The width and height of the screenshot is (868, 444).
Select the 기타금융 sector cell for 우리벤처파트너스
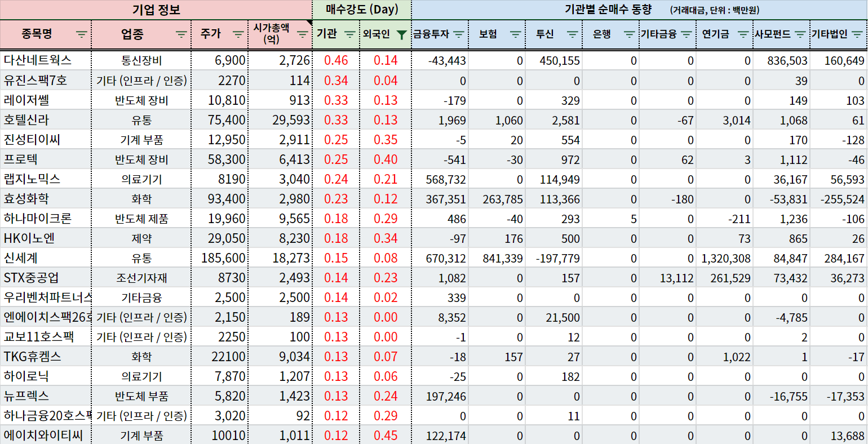point(141,298)
